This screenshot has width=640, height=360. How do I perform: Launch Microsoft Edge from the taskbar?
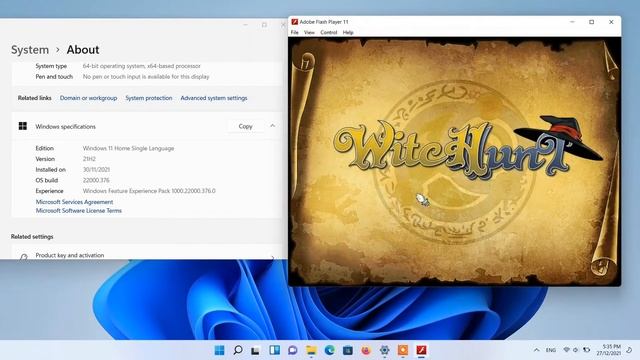329,350
